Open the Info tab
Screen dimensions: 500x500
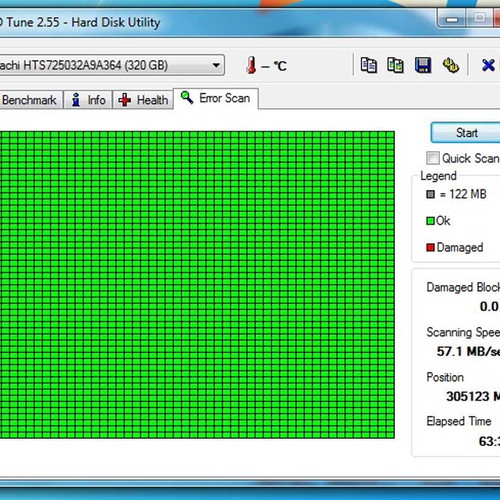(x=88, y=100)
